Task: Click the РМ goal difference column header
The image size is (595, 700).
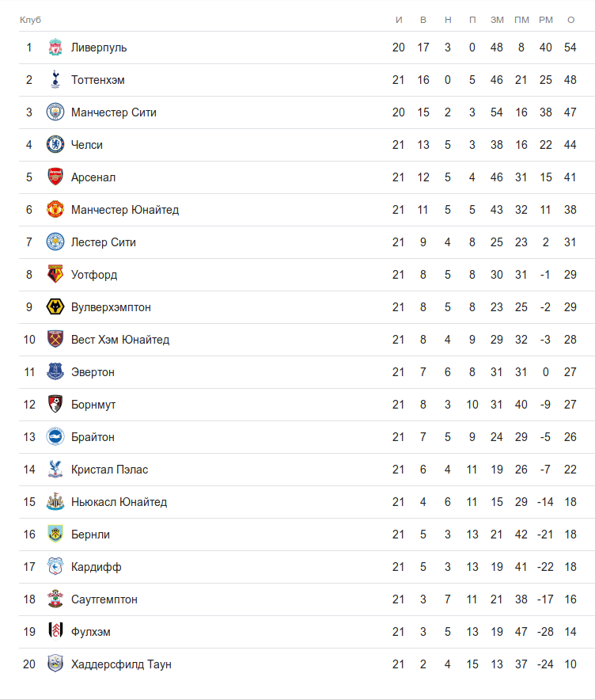Action: (x=546, y=20)
